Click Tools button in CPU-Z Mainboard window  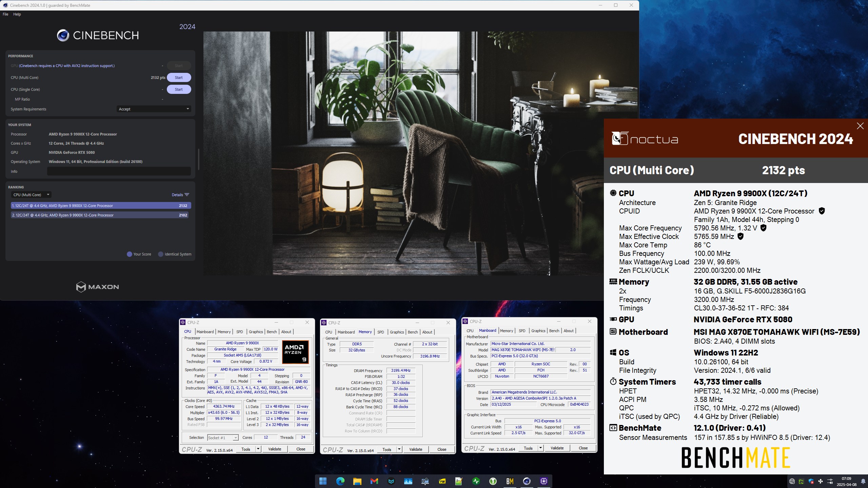point(528,448)
